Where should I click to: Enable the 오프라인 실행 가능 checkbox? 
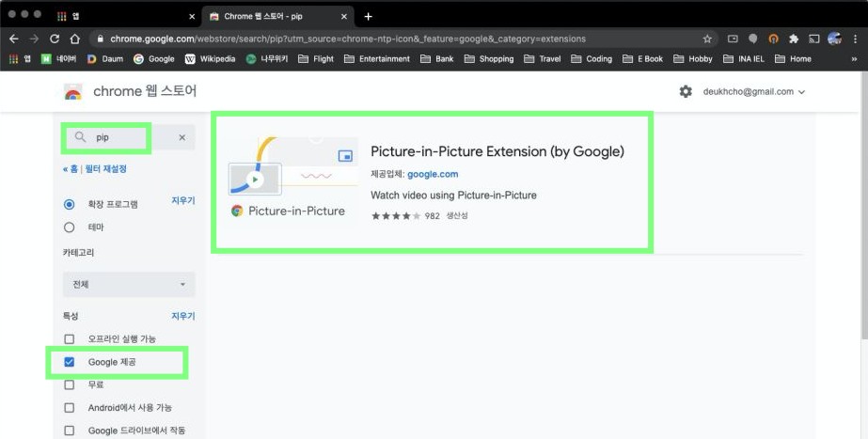(x=69, y=338)
